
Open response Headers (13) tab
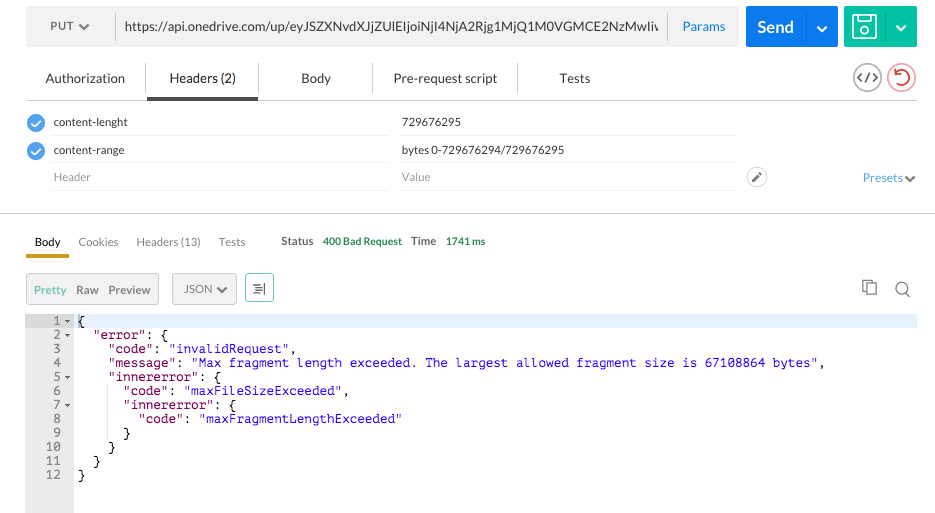pyautogui.click(x=168, y=242)
